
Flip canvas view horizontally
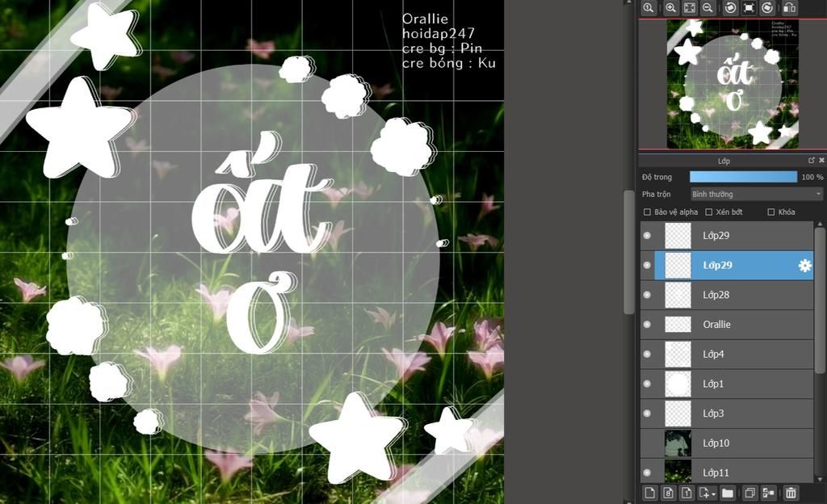(x=790, y=8)
